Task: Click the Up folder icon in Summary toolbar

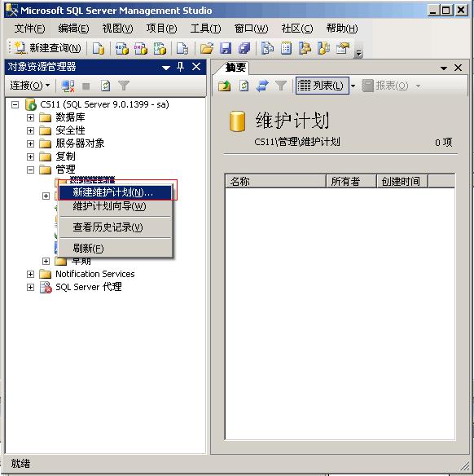Action: pos(225,86)
